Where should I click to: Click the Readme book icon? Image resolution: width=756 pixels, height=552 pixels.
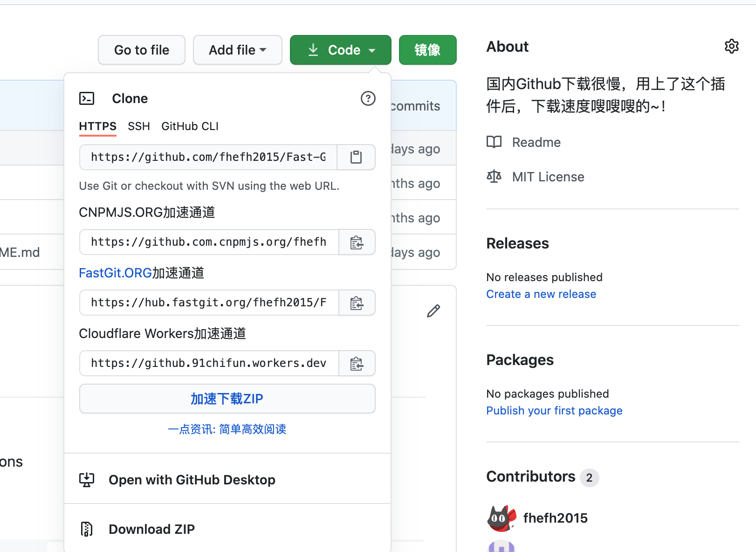point(494,142)
